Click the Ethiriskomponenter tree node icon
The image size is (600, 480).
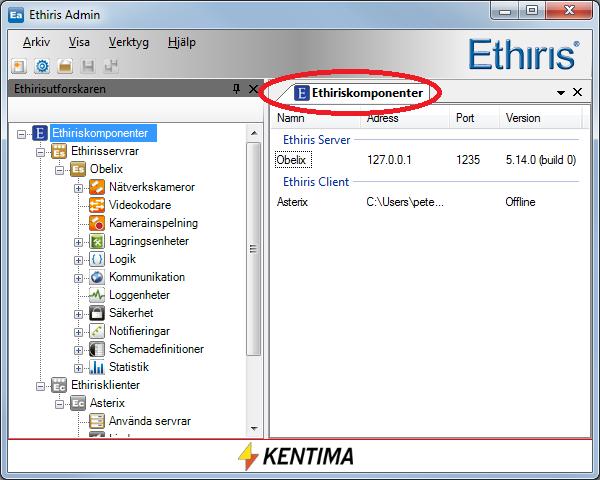click(x=40, y=133)
